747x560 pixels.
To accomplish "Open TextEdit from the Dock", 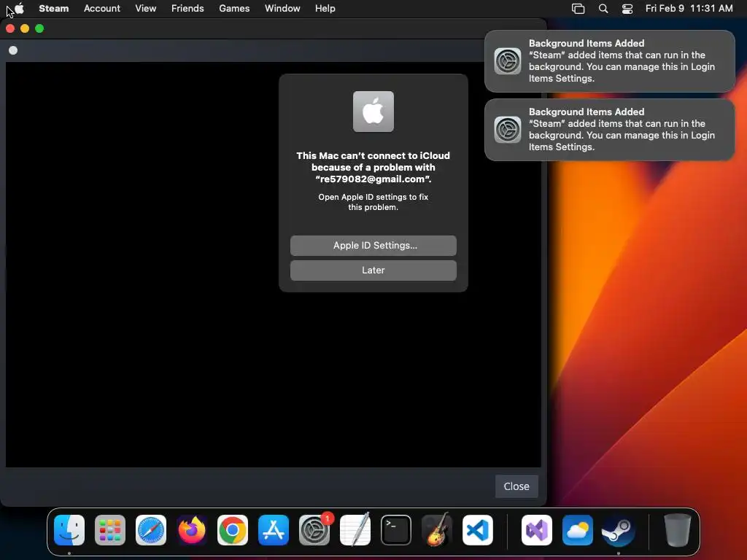I will pyautogui.click(x=355, y=530).
